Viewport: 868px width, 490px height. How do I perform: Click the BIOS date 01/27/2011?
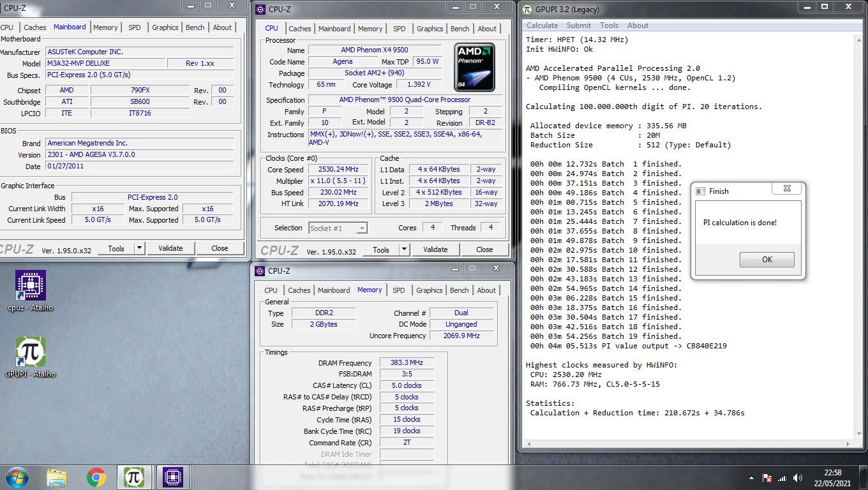tap(139, 166)
